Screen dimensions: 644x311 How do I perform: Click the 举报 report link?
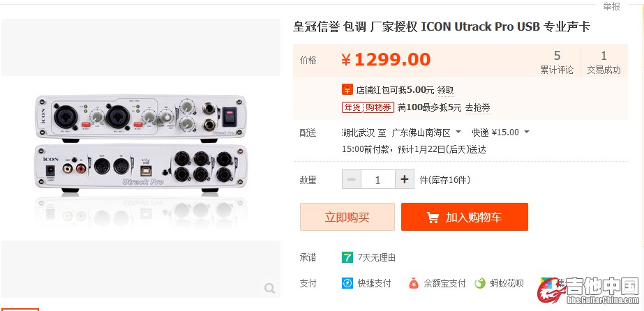611,6
